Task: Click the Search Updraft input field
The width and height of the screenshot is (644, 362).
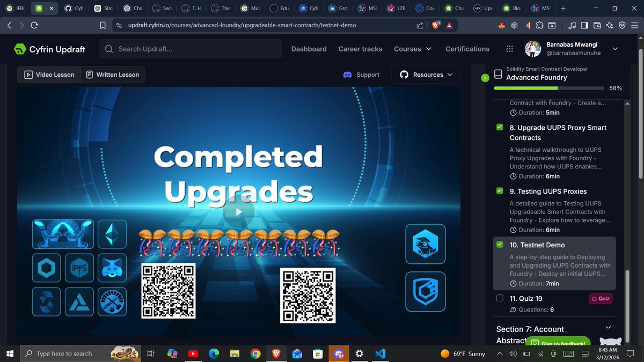Action: [x=191, y=49]
